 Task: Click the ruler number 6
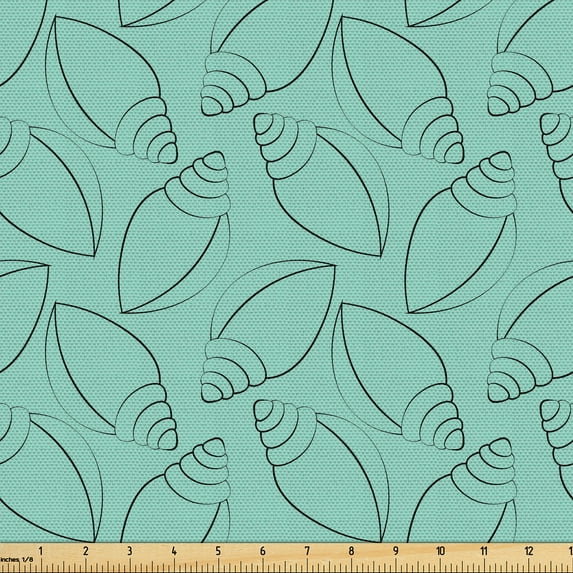[x=262, y=551]
